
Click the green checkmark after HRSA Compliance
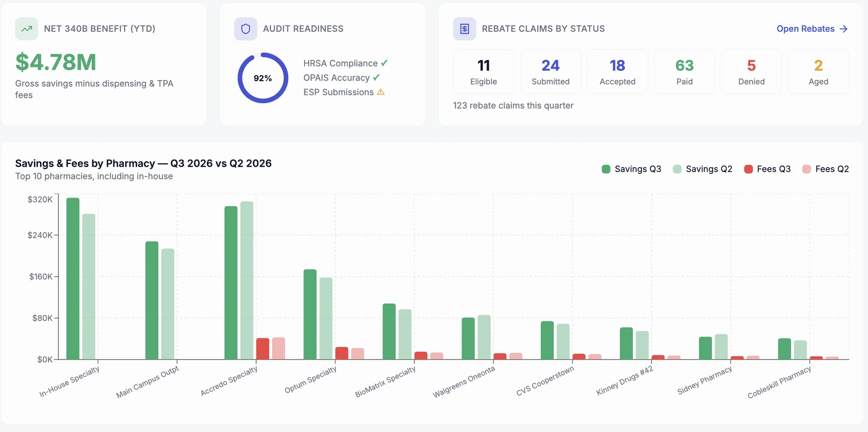click(384, 63)
